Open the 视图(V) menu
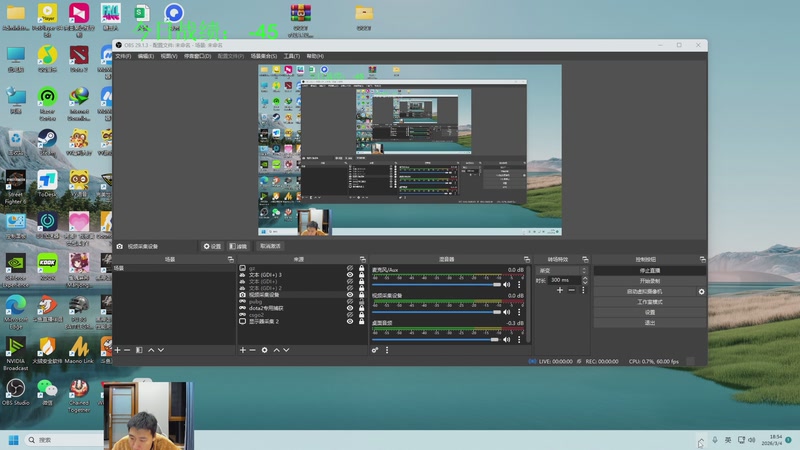This screenshot has height=450, width=800. pos(169,56)
